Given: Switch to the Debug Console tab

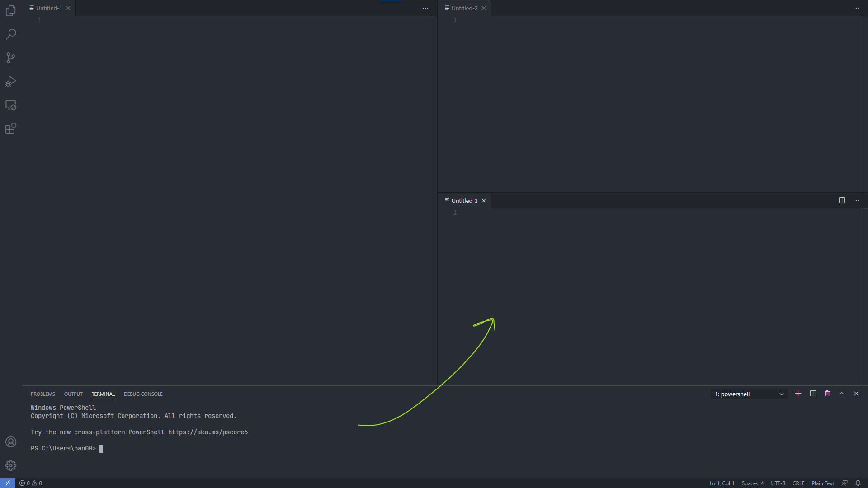Looking at the screenshot, I should [x=143, y=394].
